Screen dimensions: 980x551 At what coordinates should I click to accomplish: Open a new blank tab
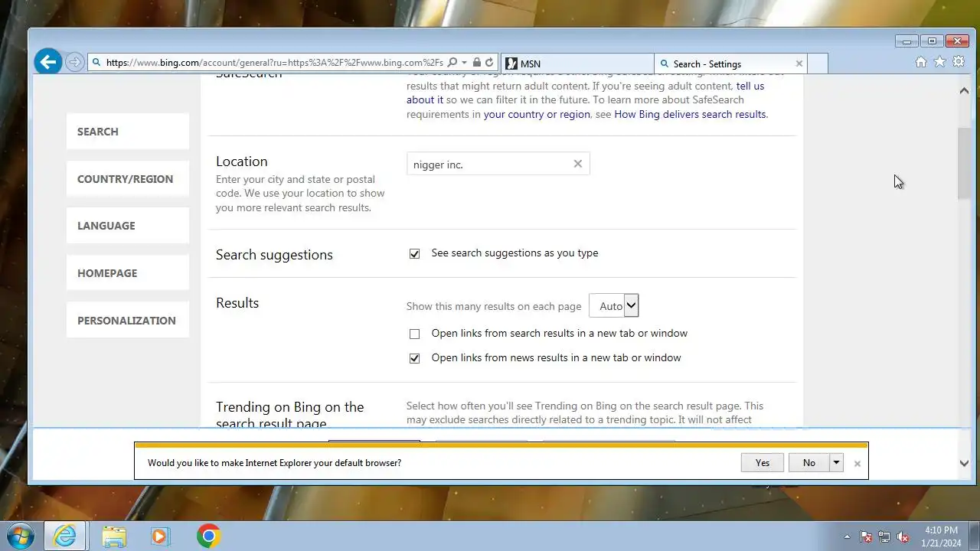[x=818, y=64]
